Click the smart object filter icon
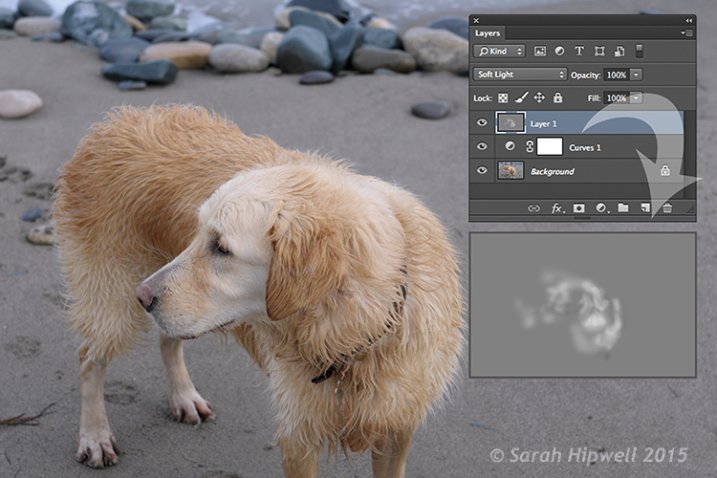The width and height of the screenshot is (717, 478). click(620, 51)
